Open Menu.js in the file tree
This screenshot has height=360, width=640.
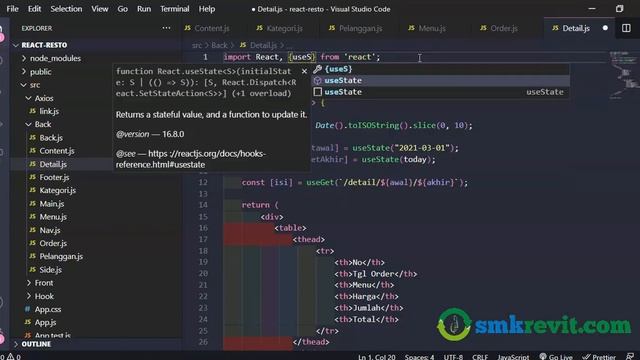click(x=53, y=217)
